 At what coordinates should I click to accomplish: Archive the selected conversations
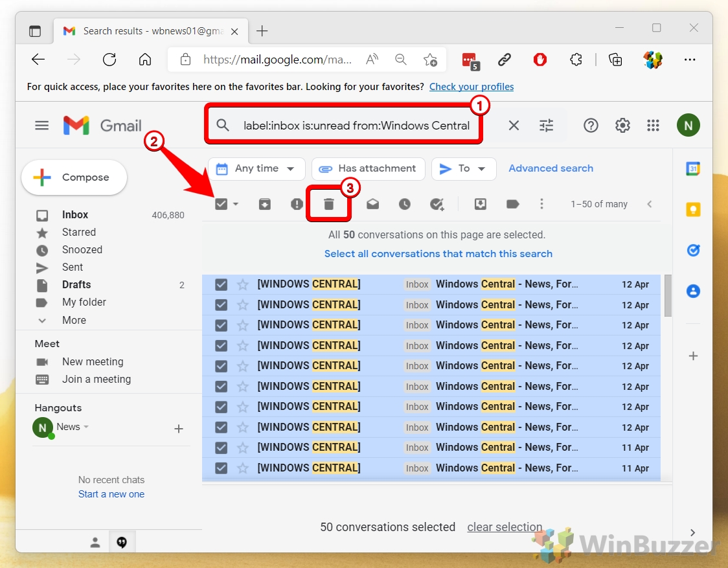[x=264, y=203]
